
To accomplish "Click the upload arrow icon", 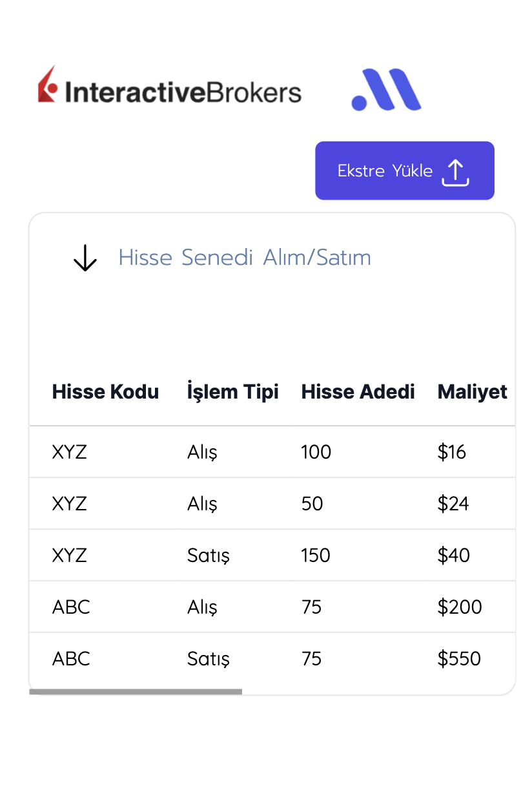I will pyautogui.click(x=455, y=172).
